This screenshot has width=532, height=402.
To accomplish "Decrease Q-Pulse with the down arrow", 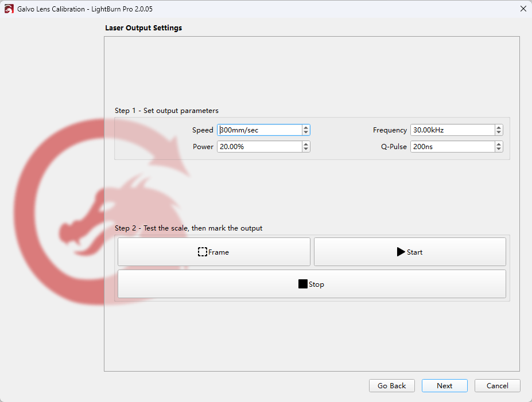I will (x=499, y=150).
